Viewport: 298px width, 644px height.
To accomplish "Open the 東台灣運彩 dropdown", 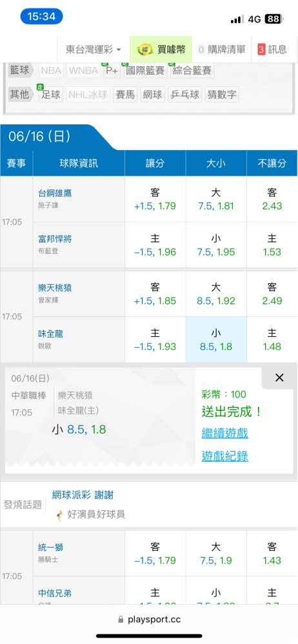I will (x=94, y=50).
